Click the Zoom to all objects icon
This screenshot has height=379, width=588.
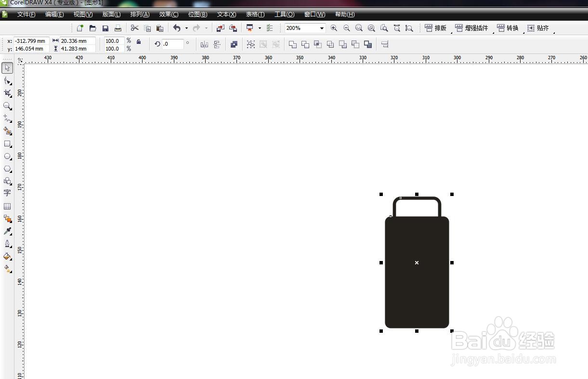click(371, 28)
